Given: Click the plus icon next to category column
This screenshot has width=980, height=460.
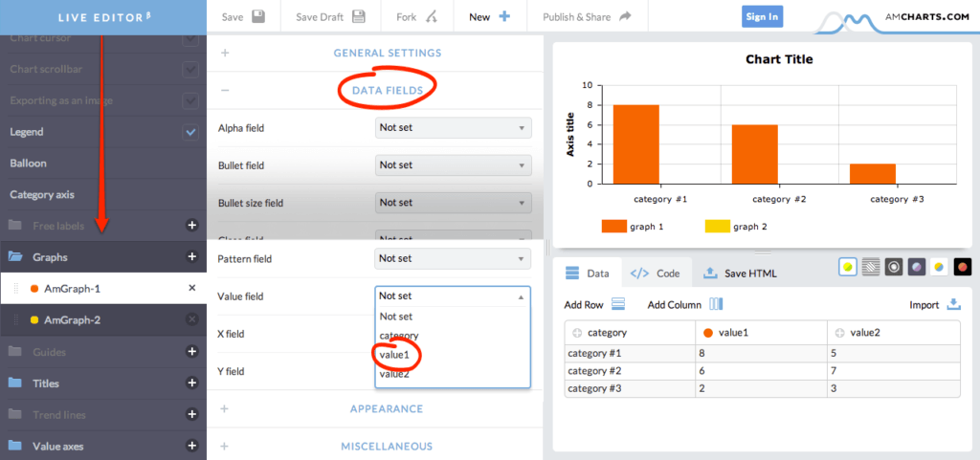Looking at the screenshot, I should tap(576, 334).
